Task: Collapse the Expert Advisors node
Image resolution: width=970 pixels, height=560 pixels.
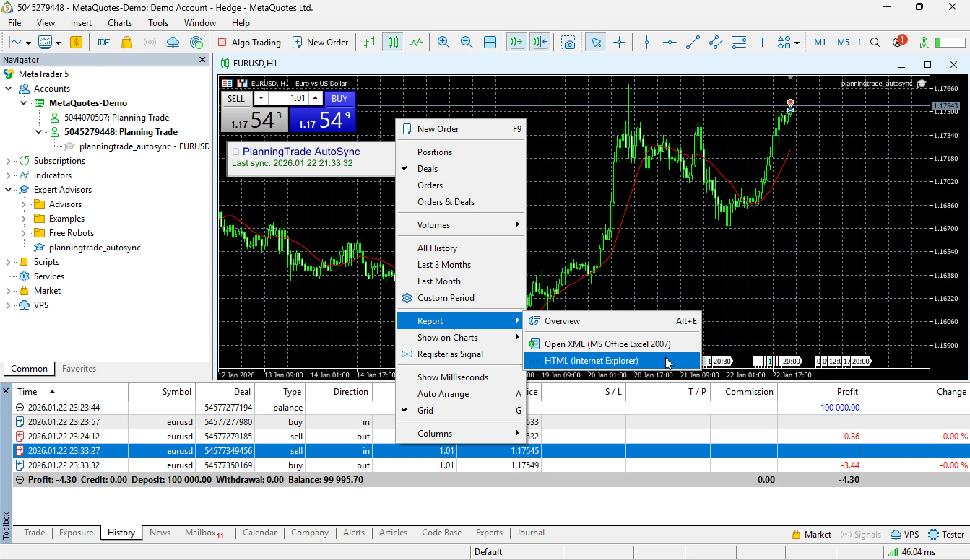Action: 8,190
